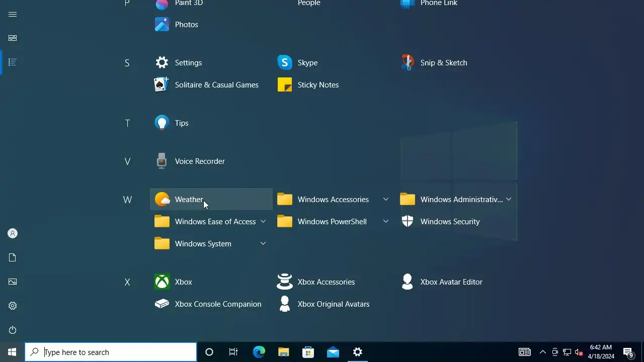
Task: Open the network status tray icon
Action: tap(567, 352)
